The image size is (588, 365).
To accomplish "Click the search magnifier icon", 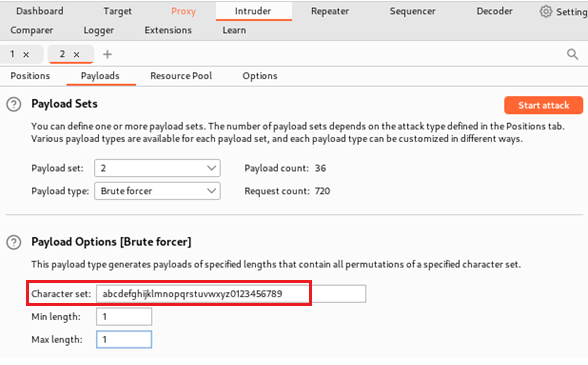I will (572, 54).
